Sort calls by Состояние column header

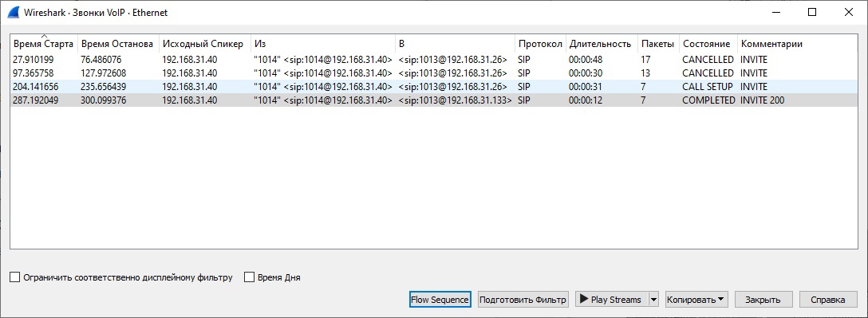708,44
